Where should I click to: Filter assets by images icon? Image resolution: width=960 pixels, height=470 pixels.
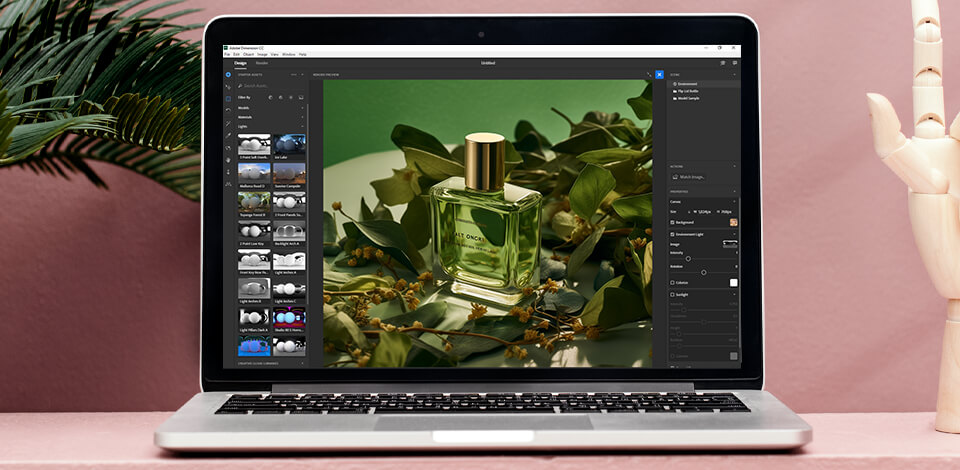301,97
